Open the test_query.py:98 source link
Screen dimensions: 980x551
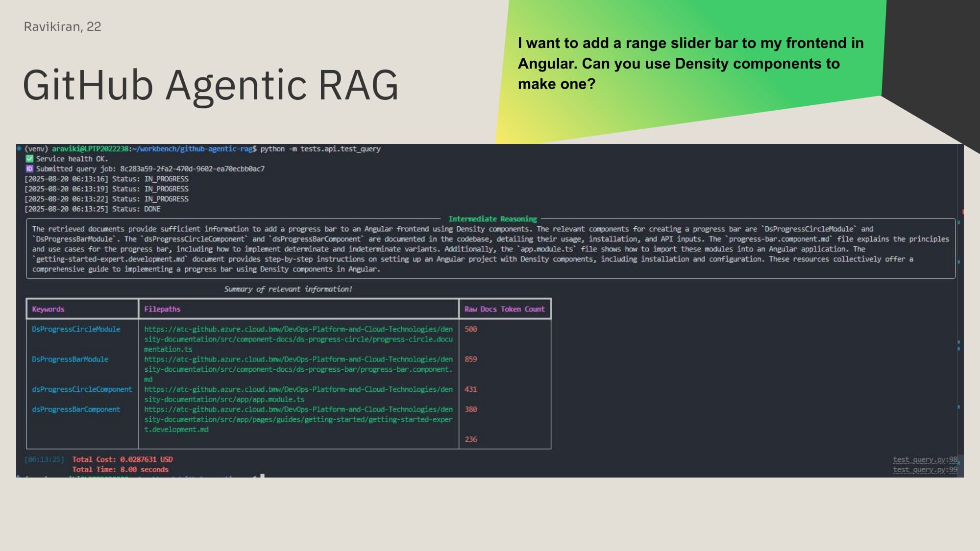tap(925, 459)
